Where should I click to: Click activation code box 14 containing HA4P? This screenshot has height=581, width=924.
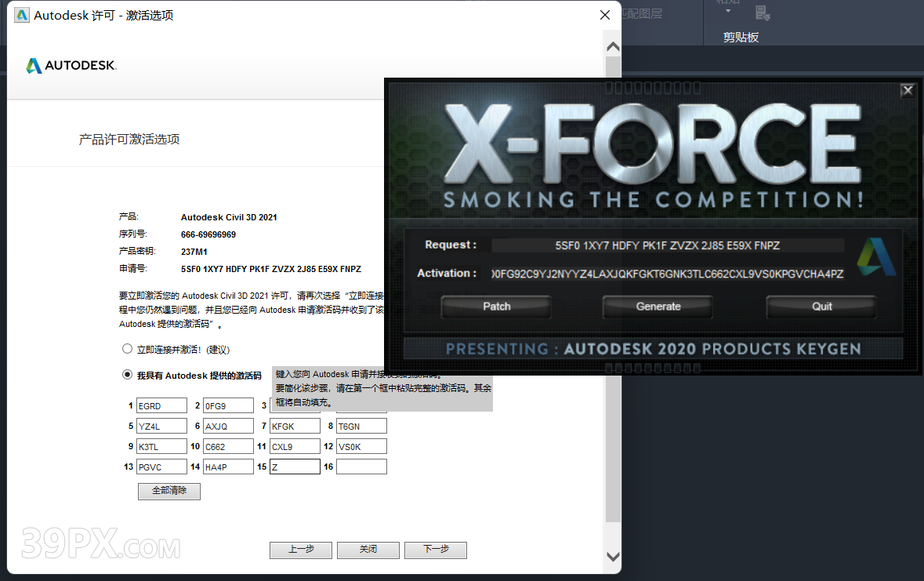228,467
